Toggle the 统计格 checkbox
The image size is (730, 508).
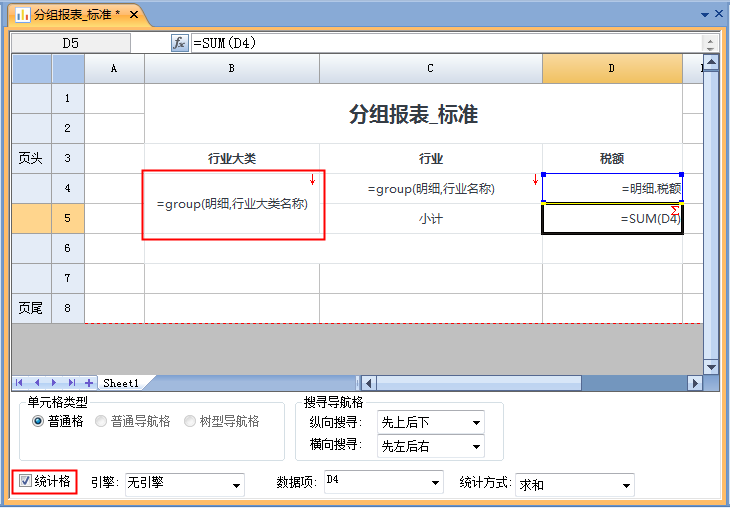point(26,481)
